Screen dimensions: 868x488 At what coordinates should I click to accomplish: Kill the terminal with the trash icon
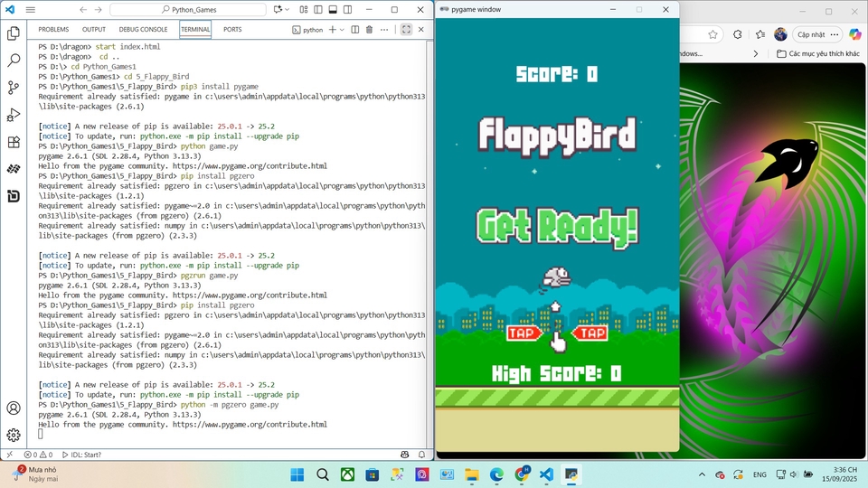tap(369, 30)
